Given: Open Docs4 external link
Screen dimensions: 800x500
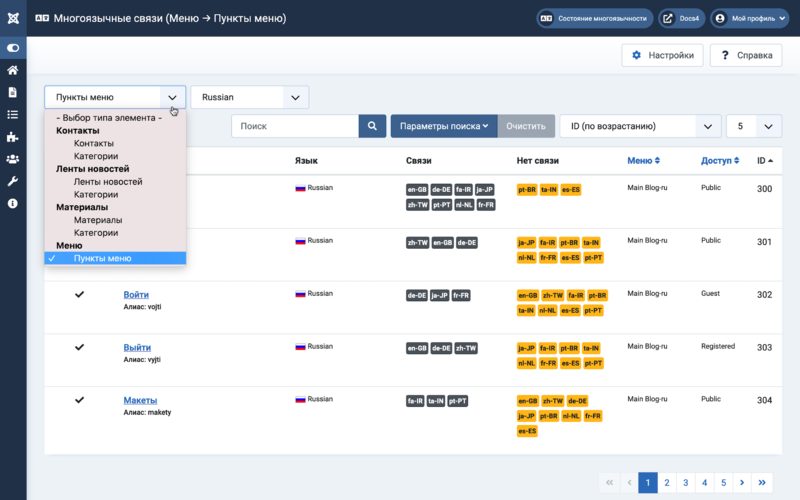Looking at the screenshot, I should 682,18.
